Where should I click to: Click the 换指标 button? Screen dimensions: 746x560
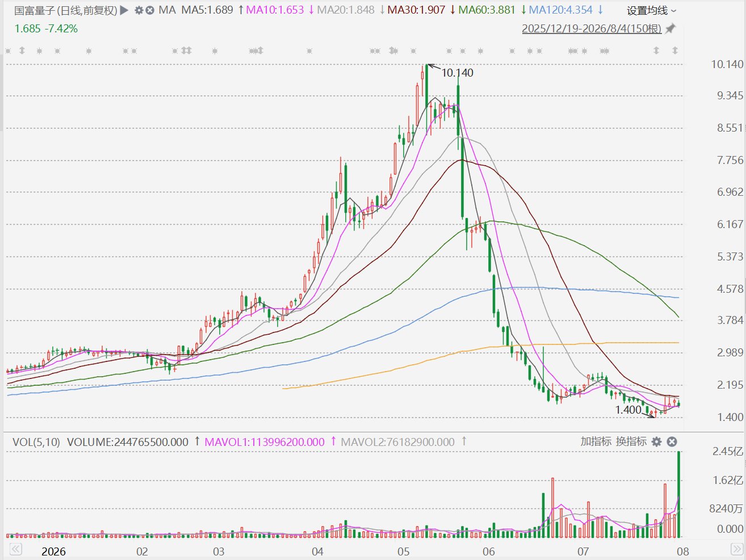631,441
